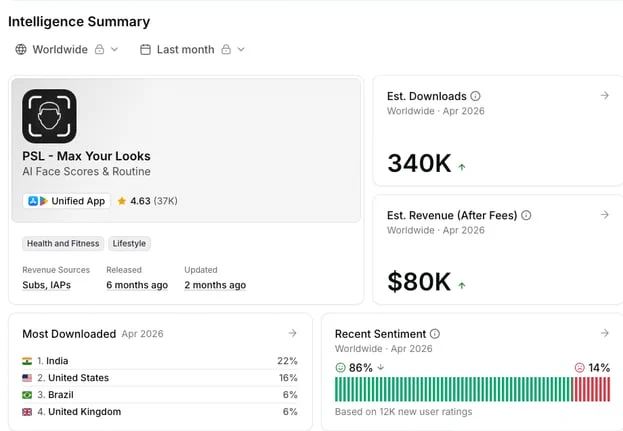This screenshot has height=431, width=623.
Task: Open the Subs, IAPs revenue sources link
Action: (x=46, y=285)
